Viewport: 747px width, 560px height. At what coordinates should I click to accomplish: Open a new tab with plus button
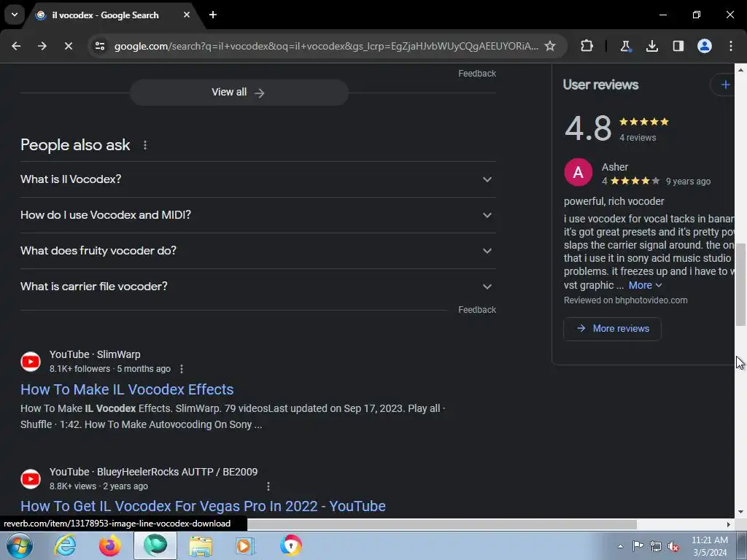(213, 15)
